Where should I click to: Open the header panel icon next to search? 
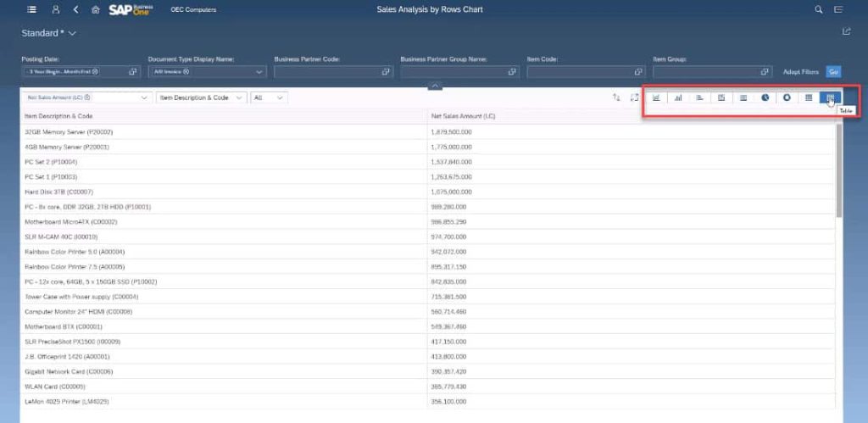[838, 9]
